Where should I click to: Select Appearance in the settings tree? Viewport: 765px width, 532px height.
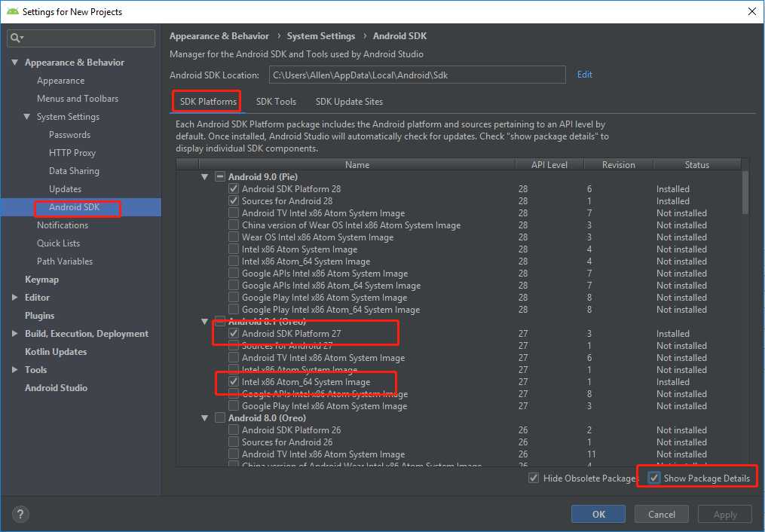pos(60,81)
